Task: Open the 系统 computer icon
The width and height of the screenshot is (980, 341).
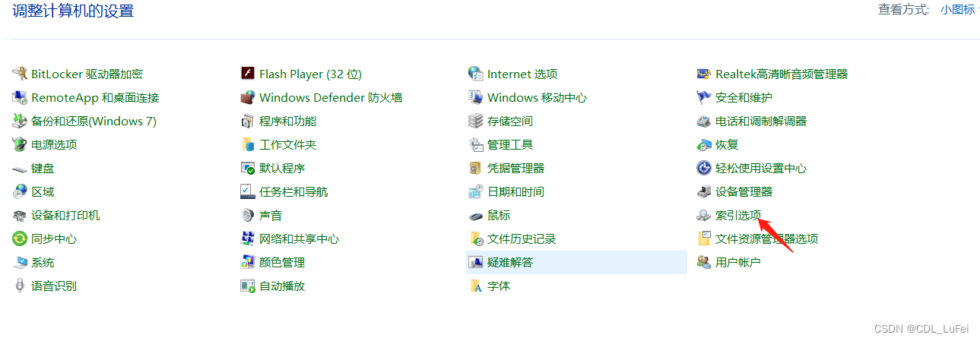Action: click(20, 262)
